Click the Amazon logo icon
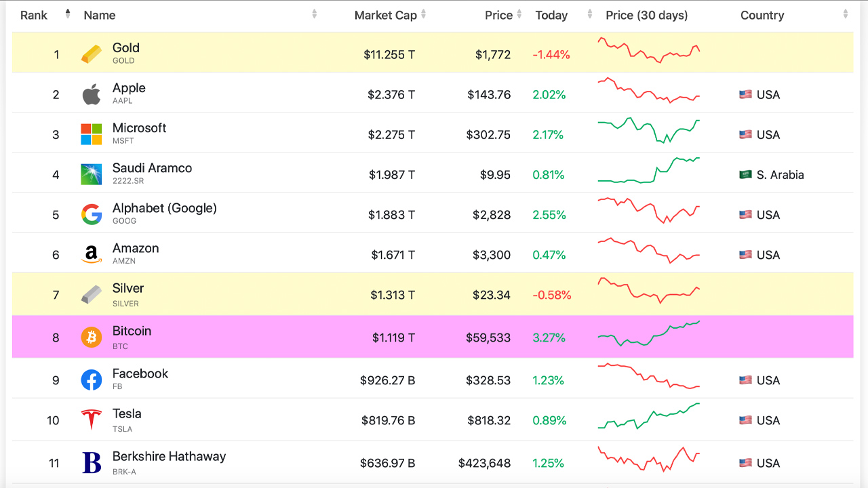Image resolution: width=868 pixels, height=488 pixels. tap(92, 255)
